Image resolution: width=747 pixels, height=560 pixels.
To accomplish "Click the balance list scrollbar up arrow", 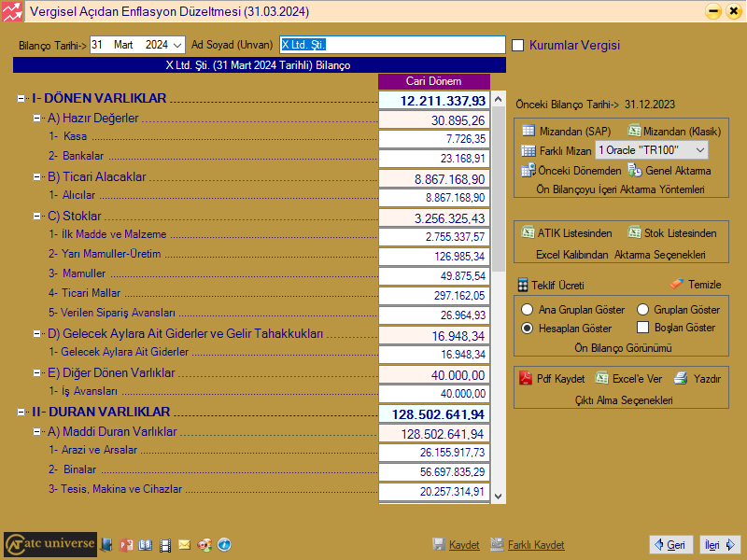I will (x=499, y=99).
